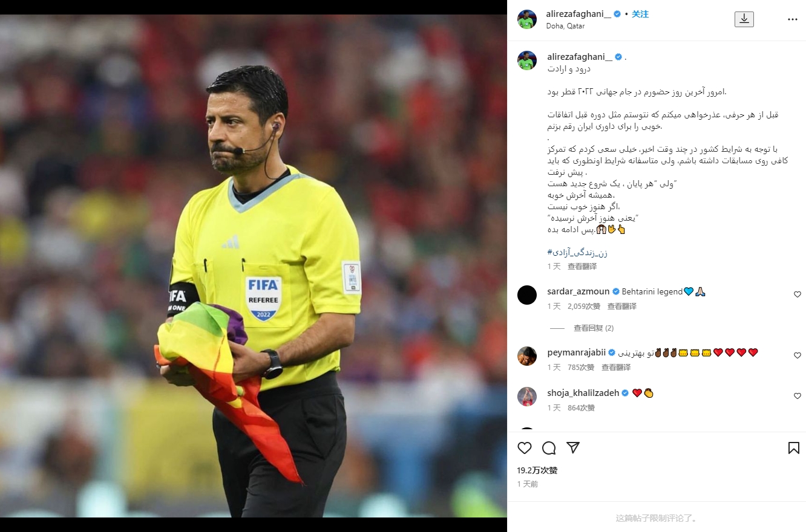Like peymanrajabii's comment
The height and width of the screenshot is (532, 806).
(x=798, y=355)
